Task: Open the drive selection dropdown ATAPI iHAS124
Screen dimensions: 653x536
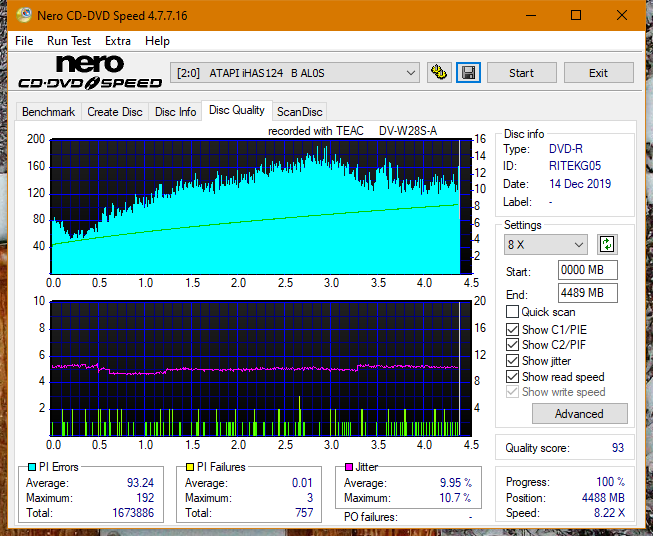Action: [x=294, y=73]
